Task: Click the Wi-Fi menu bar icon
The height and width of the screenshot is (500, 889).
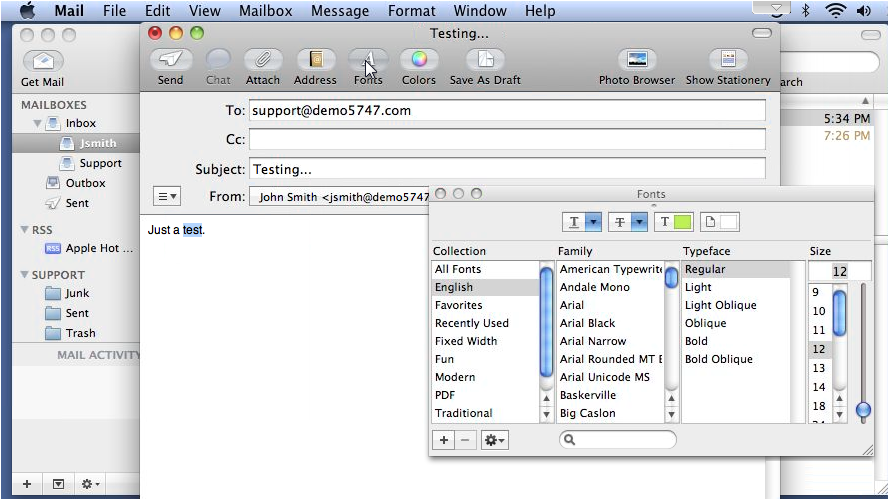Action: (x=835, y=10)
